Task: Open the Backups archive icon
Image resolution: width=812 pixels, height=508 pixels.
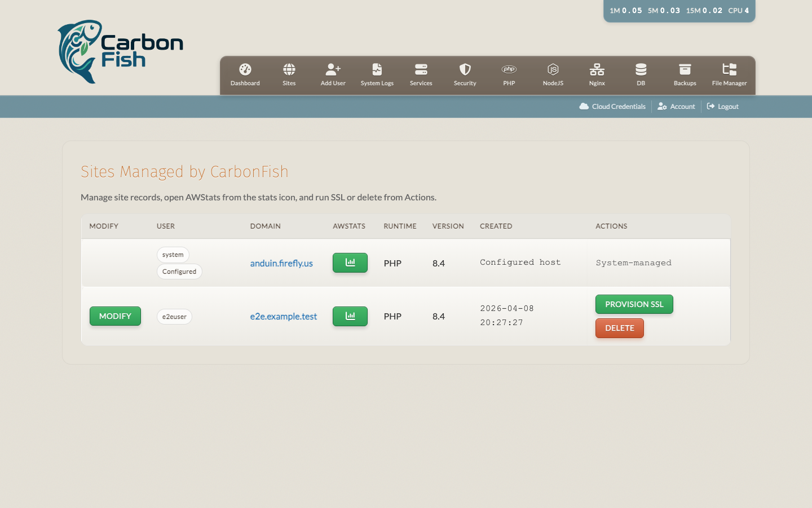Action: point(685,69)
